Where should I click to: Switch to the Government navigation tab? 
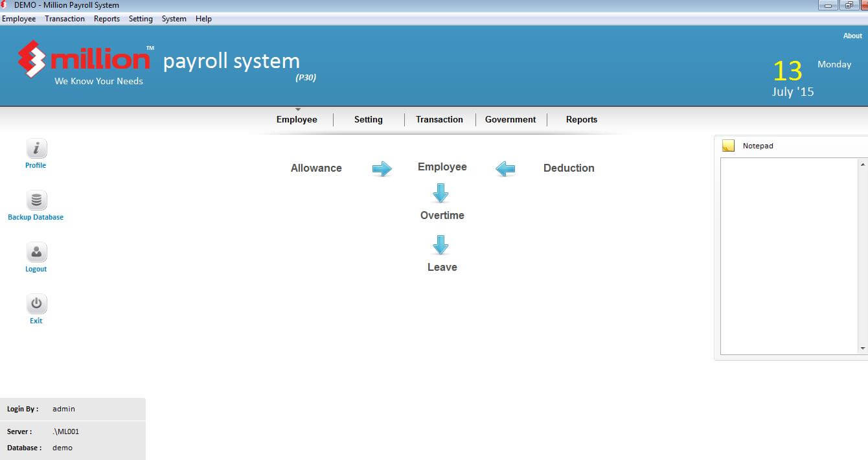click(x=510, y=119)
